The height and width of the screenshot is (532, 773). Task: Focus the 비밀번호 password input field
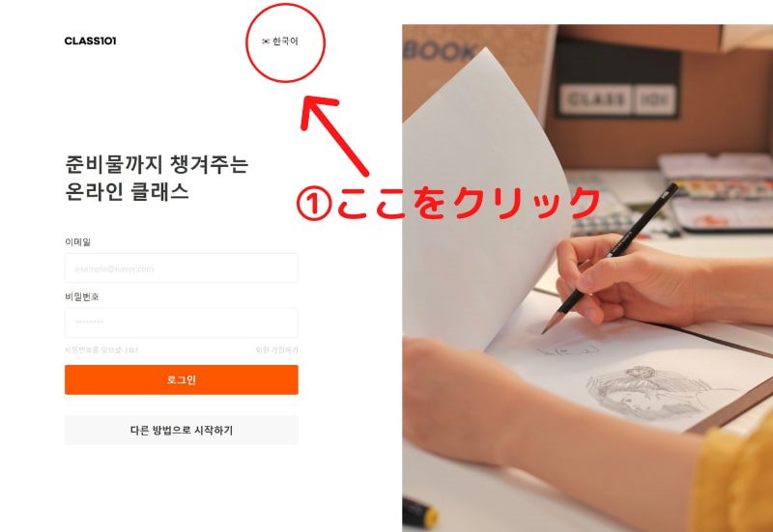(182, 322)
